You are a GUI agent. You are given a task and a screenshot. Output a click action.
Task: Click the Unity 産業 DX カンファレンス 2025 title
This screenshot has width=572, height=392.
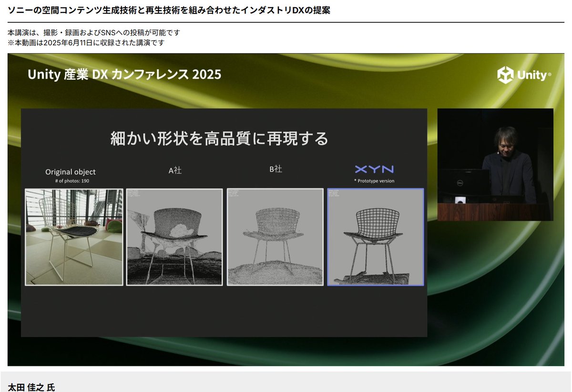(x=124, y=75)
